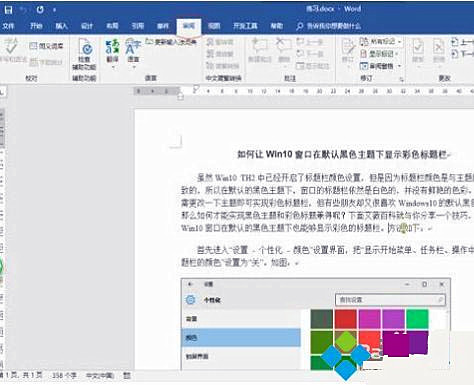Click the macro recording icon in status bar
The image size is (474, 385).
click(x=127, y=375)
